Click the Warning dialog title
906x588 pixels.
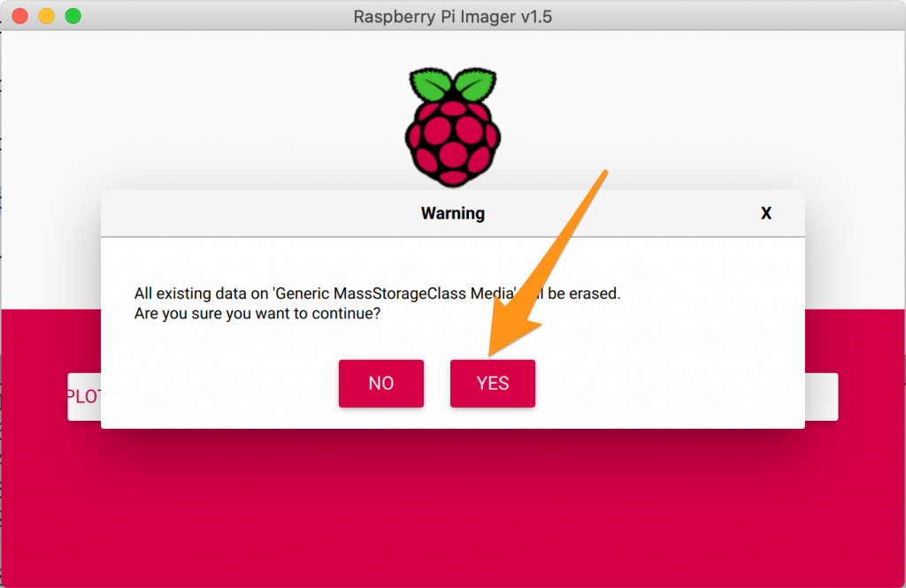[452, 213]
